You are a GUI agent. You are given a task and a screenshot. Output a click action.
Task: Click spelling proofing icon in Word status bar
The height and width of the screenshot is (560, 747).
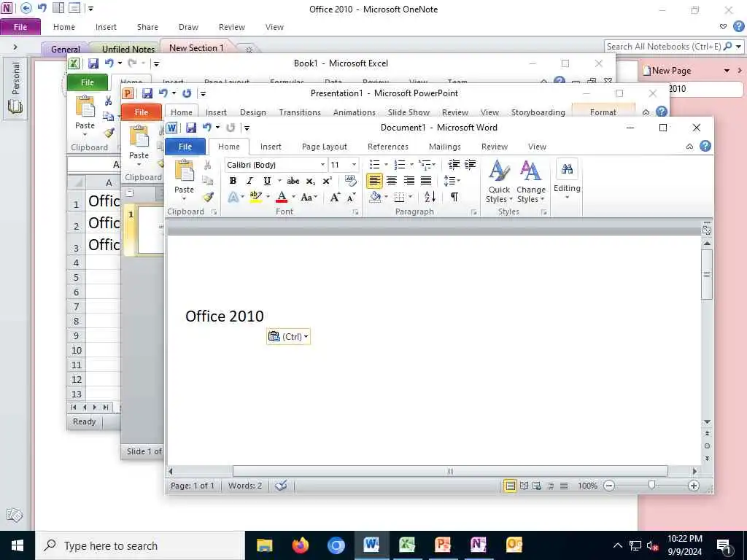point(281,486)
